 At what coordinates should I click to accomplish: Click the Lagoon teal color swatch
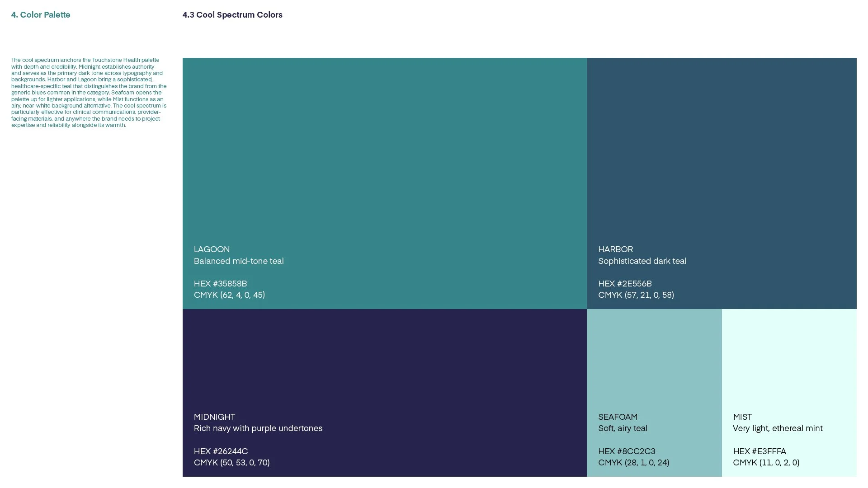click(384, 149)
